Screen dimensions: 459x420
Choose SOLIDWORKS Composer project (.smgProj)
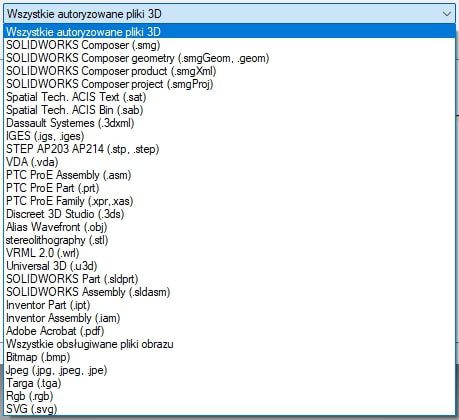tap(229, 84)
